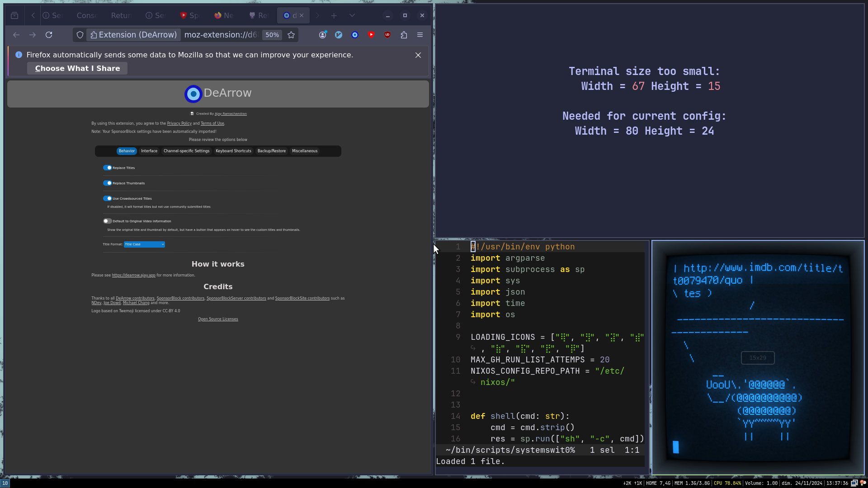The width and height of the screenshot is (868, 488).
Task: Close the active DeArrow tab
Action: (302, 15)
